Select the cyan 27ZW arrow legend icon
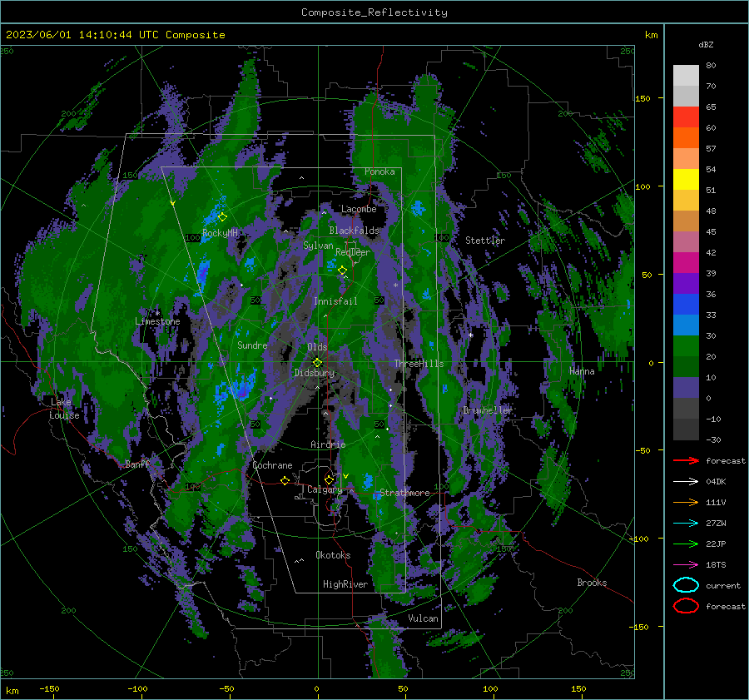Screen dimensions: 749x700 tap(686, 524)
